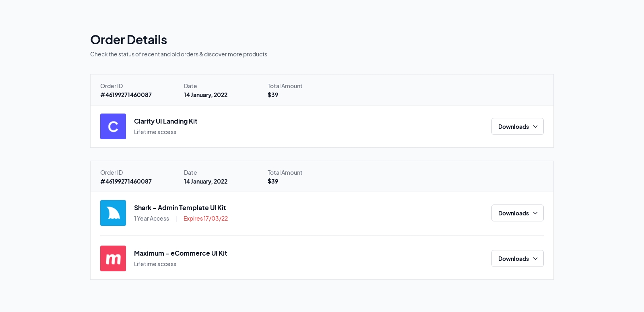
Task: Select the Clarity UI Landing Kit title
Action: [x=165, y=121]
